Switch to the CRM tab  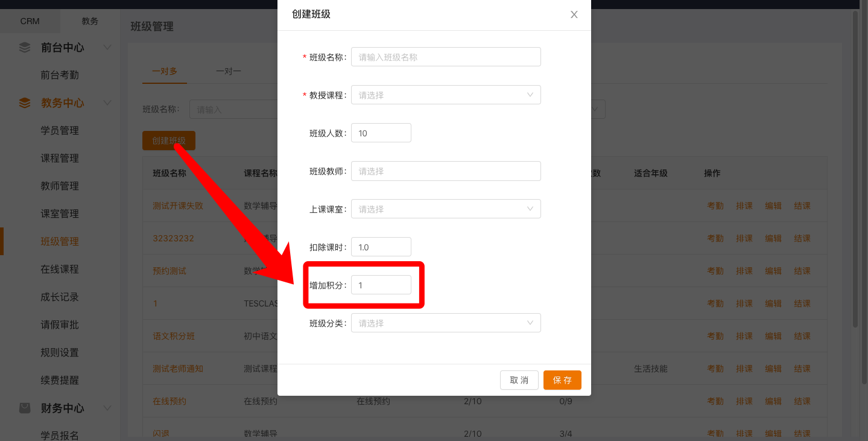click(x=30, y=21)
